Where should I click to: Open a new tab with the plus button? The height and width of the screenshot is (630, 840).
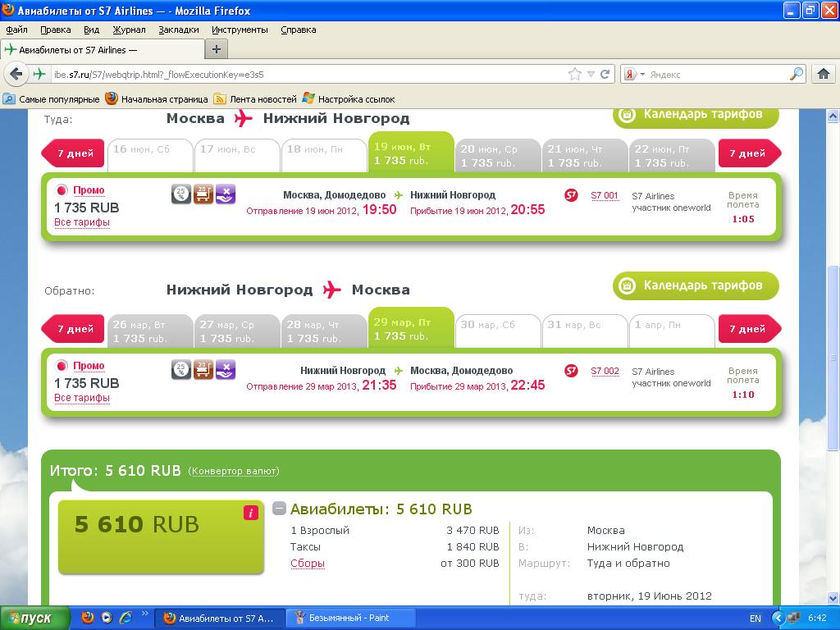pos(217,49)
